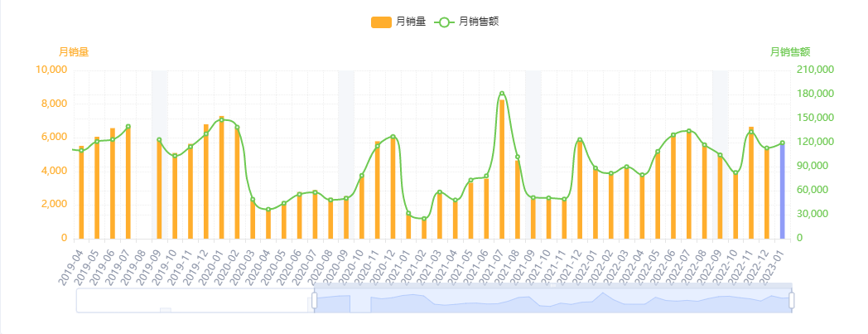Click the tallest orange bar for 2021-07
This screenshot has width=868, height=334.
tap(502, 169)
